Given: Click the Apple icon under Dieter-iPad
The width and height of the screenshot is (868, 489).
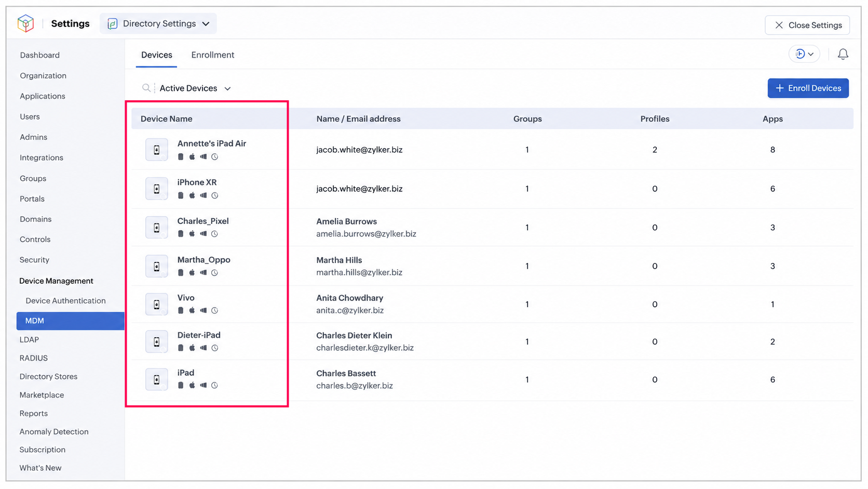Looking at the screenshot, I should [x=192, y=348].
